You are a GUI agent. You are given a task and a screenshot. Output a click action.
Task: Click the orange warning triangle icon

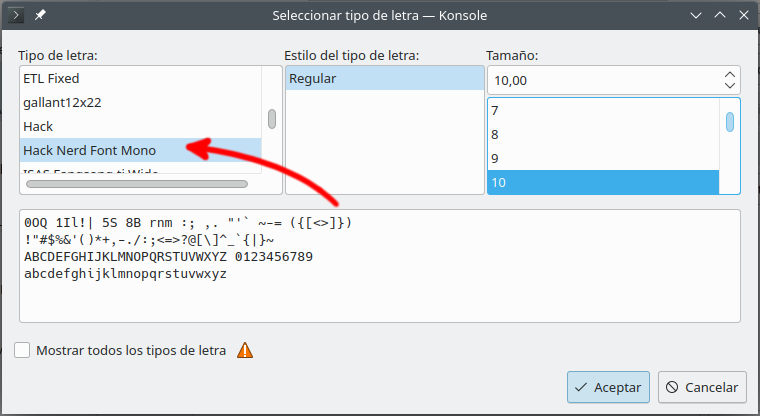pyautogui.click(x=244, y=350)
